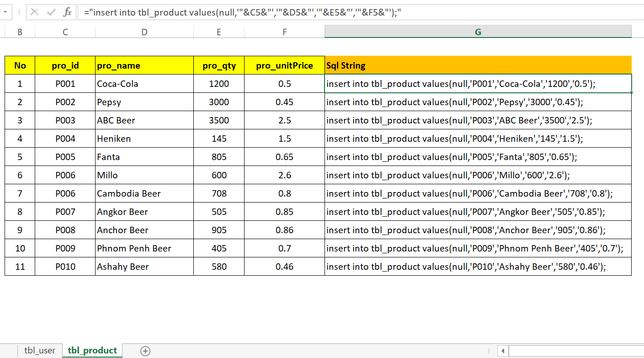Select the tbl_product sheet tab
This screenshot has width=644, height=358.
pyautogui.click(x=92, y=351)
